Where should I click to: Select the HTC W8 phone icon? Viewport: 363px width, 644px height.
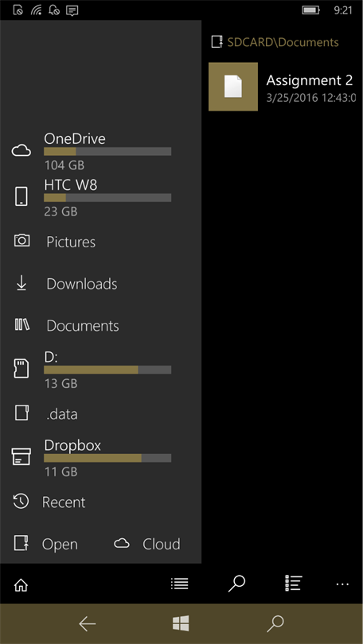point(21,196)
